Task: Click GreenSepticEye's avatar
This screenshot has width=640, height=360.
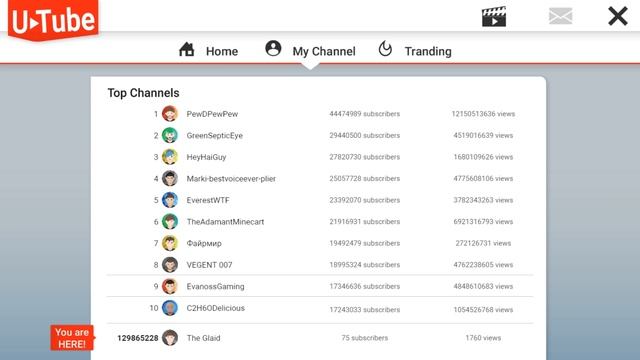Action: [170, 135]
